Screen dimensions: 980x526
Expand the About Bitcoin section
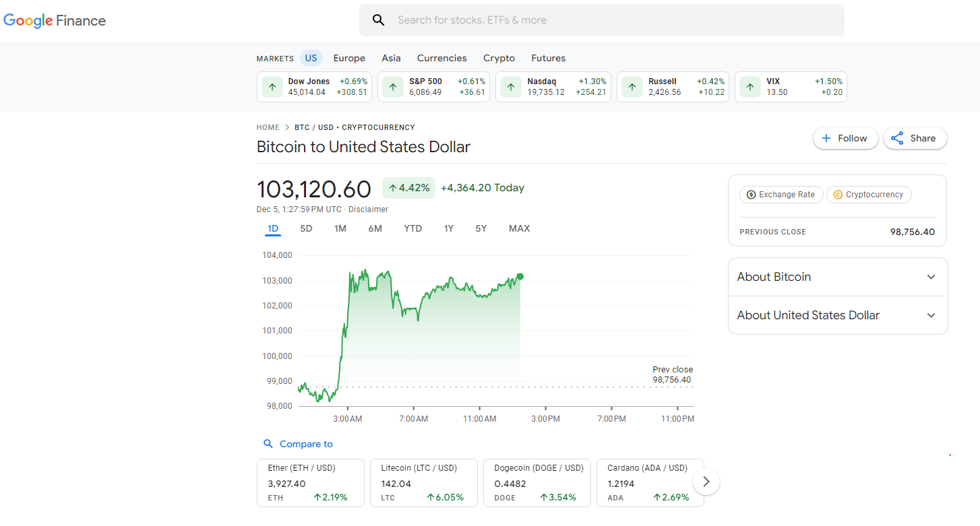point(838,277)
